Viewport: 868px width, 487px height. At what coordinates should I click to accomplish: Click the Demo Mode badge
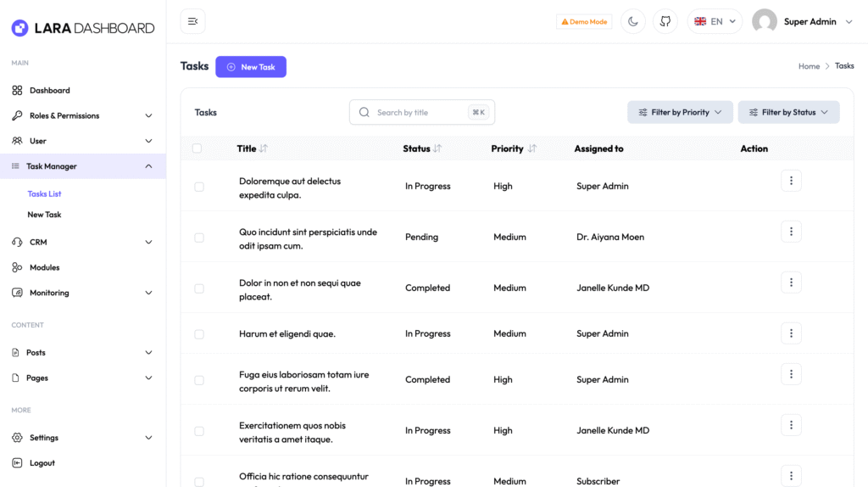pyautogui.click(x=584, y=21)
